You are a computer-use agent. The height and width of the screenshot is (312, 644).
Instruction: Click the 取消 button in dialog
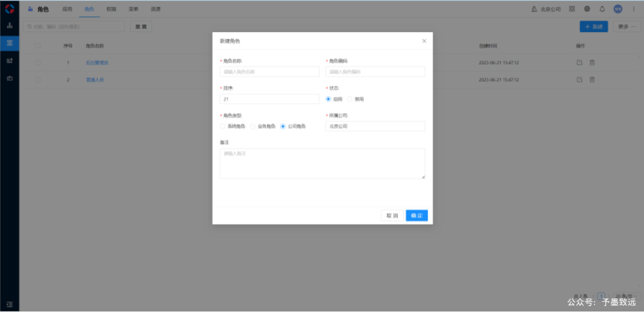coord(392,216)
